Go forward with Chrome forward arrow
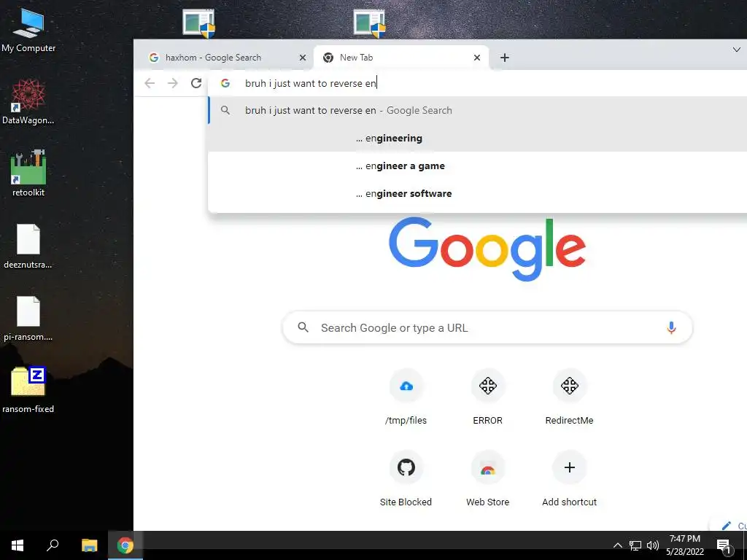This screenshot has height=560, width=747. click(x=172, y=83)
